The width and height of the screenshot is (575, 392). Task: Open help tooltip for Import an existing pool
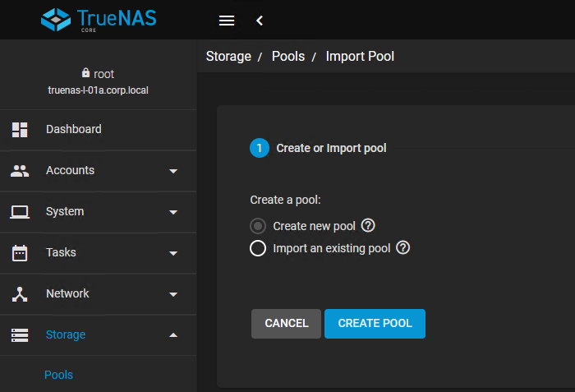[x=402, y=248]
